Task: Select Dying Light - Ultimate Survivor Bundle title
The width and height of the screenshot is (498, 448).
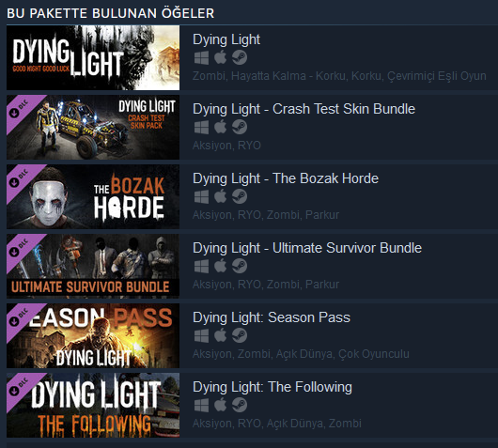Action: pyautogui.click(x=307, y=248)
